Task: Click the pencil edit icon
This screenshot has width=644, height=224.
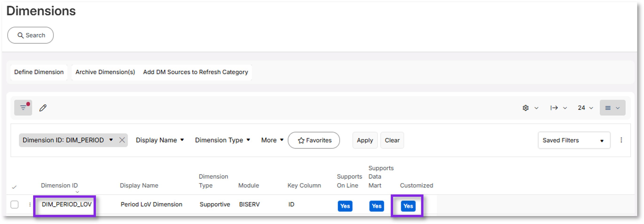Action: coord(43,108)
